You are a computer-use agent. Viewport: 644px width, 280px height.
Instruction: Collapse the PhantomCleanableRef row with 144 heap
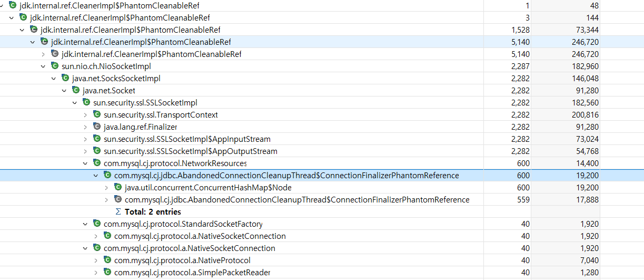point(12,17)
